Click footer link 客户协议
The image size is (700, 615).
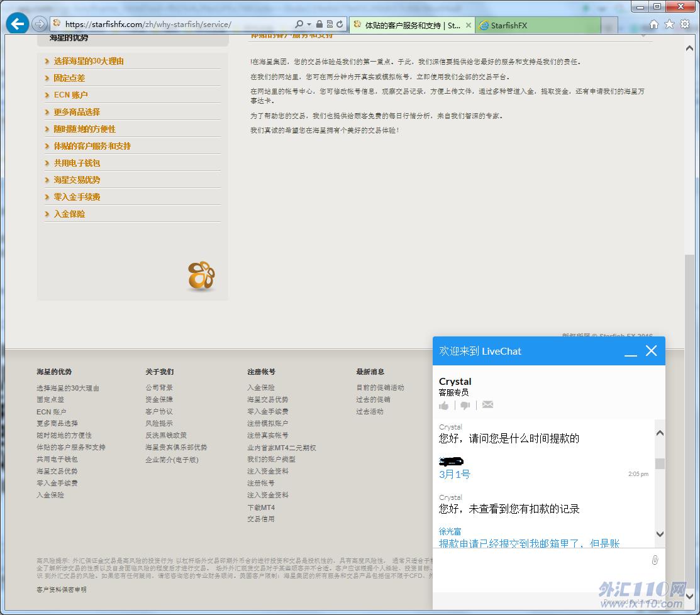tap(159, 411)
